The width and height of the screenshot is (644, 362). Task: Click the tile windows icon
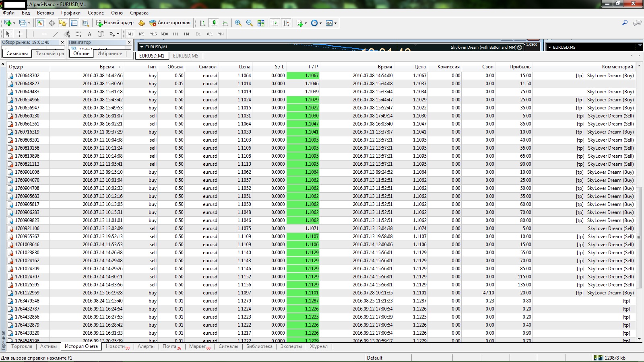pyautogui.click(x=261, y=23)
